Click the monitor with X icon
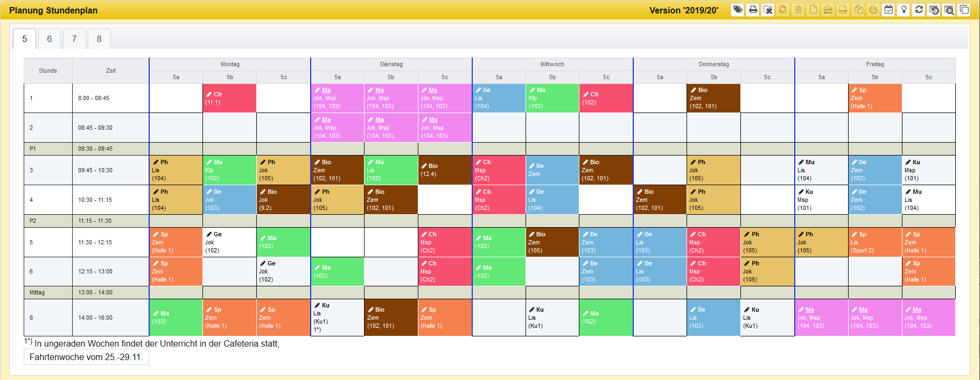980x380 pixels. tap(768, 10)
